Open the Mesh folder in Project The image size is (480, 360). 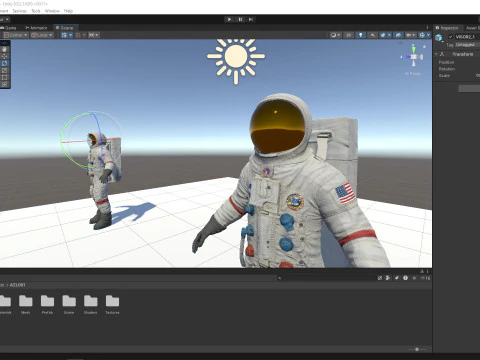point(26,304)
